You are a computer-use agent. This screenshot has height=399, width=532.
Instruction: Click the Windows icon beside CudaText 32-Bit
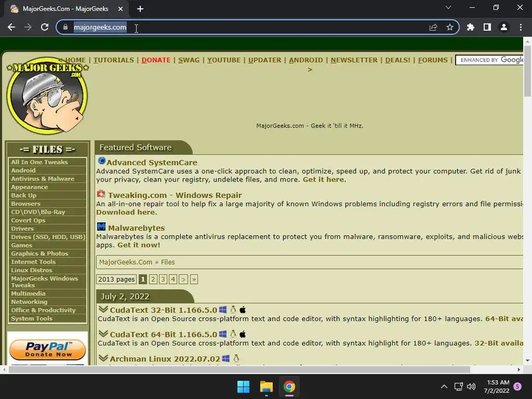223,310
